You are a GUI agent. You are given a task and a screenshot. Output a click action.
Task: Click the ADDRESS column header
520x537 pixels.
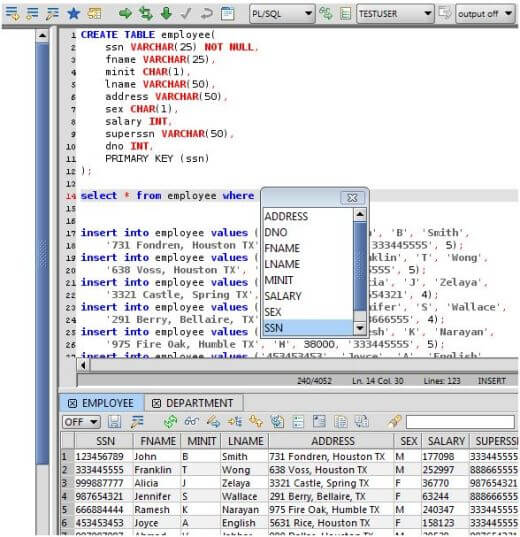coord(331,440)
